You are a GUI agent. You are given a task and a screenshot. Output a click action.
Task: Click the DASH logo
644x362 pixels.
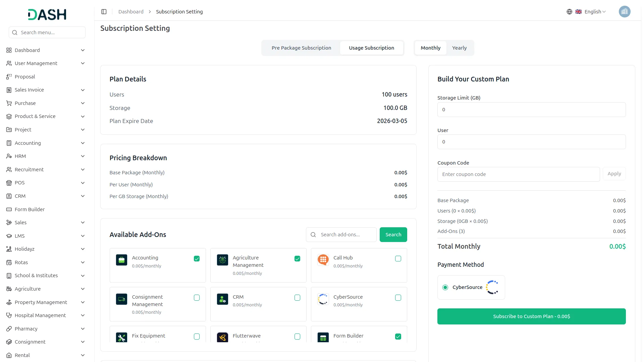47,14
